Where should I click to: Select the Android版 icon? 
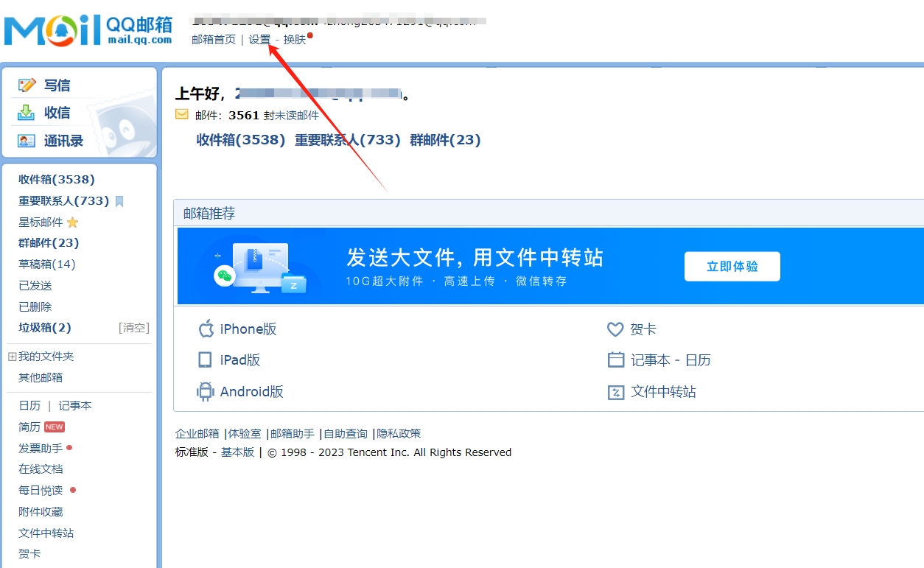tap(205, 391)
